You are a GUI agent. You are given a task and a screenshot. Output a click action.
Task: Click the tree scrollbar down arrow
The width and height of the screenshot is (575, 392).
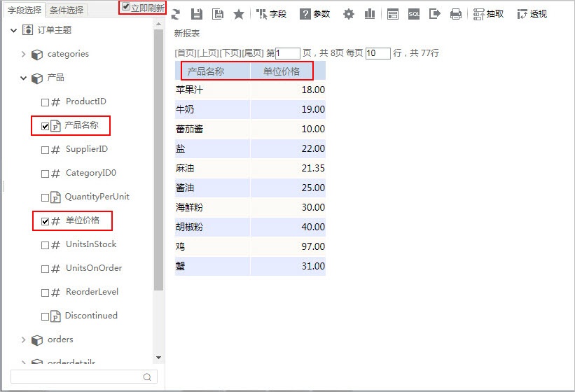158,358
